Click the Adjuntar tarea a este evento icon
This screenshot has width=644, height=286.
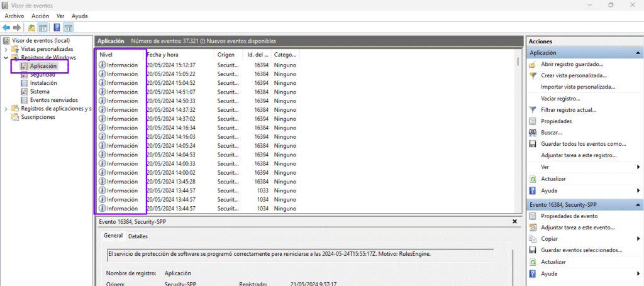(x=533, y=228)
